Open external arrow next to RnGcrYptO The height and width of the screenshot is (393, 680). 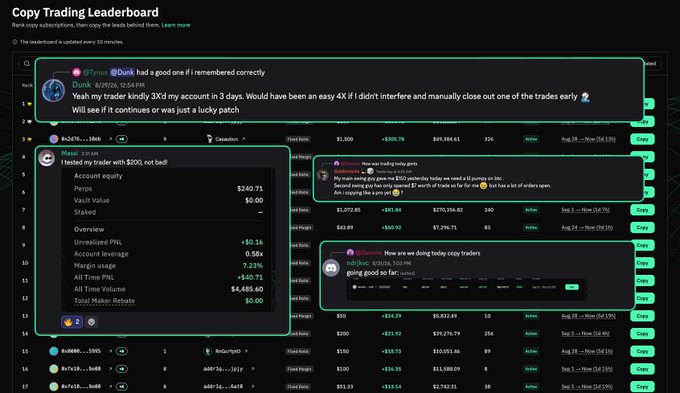point(246,351)
